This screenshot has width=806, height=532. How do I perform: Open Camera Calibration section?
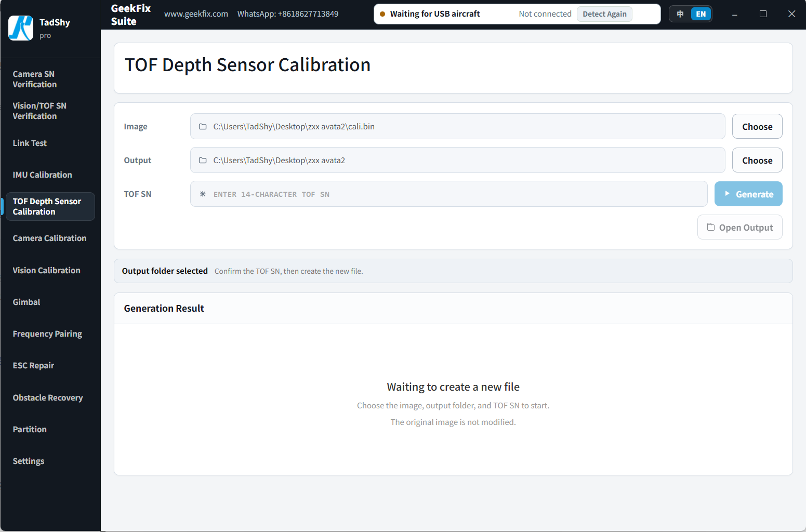(50, 238)
